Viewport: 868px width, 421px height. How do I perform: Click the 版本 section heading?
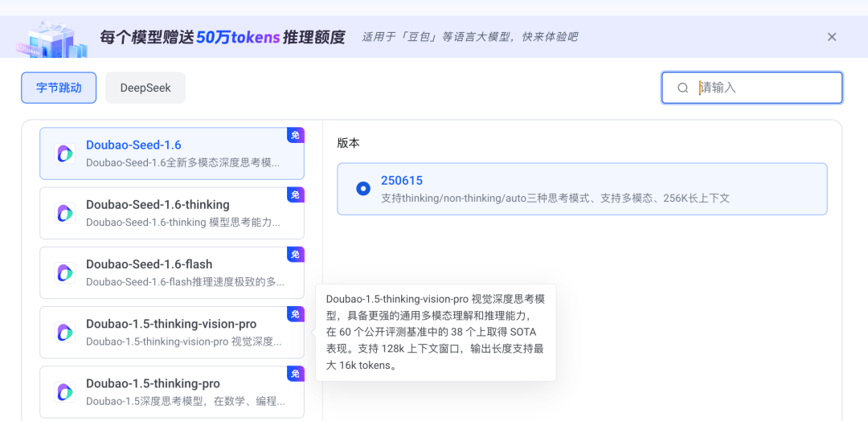pyautogui.click(x=348, y=143)
